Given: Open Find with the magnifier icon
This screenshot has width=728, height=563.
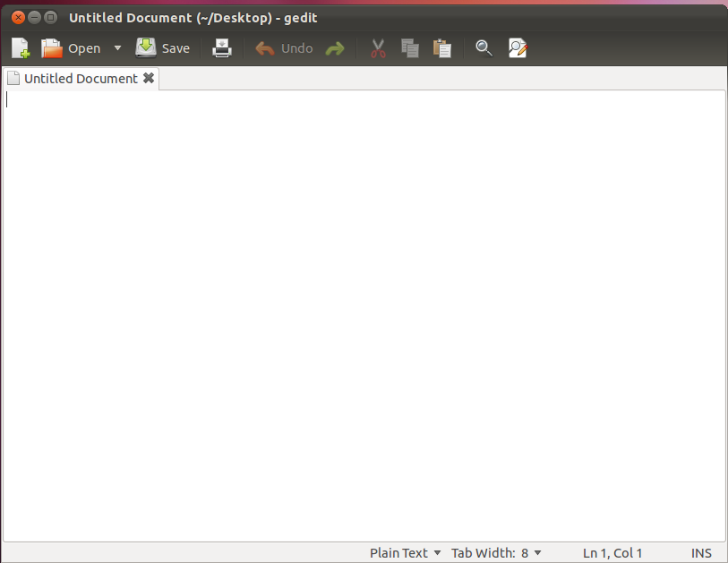Looking at the screenshot, I should point(484,48).
